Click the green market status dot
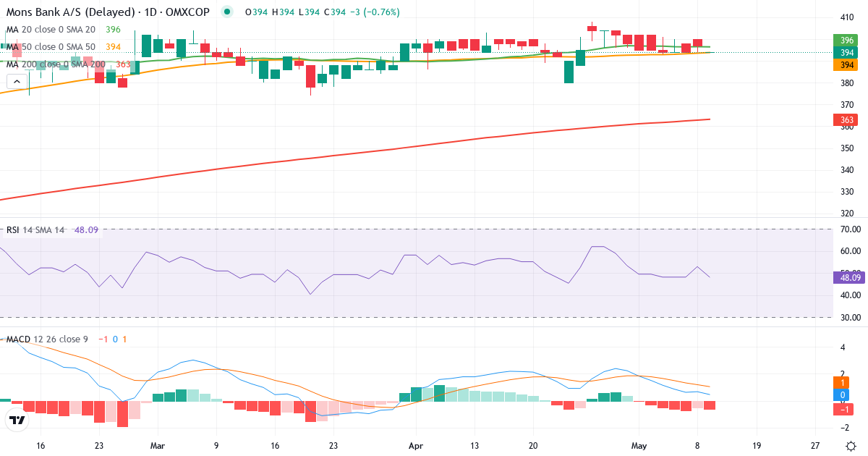Image resolution: width=868 pixels, height=456 pixels. click(228, 12)
